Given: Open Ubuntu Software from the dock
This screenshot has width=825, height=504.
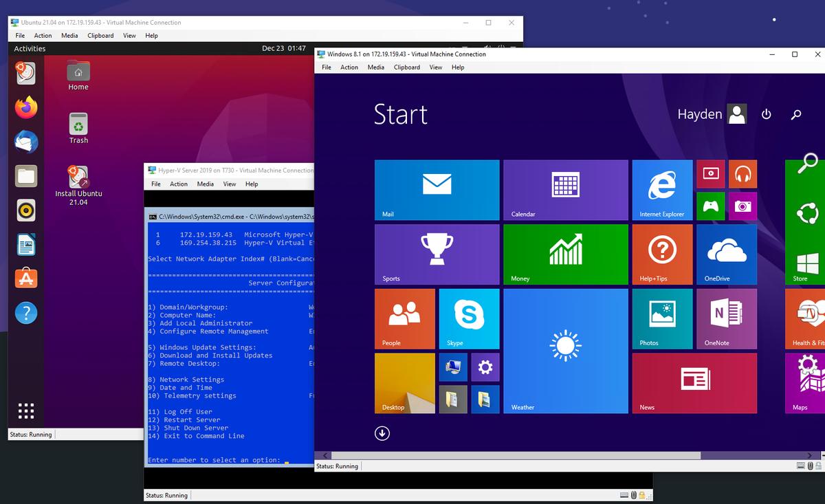Looking at the screenshot, I should click(25, 278).
